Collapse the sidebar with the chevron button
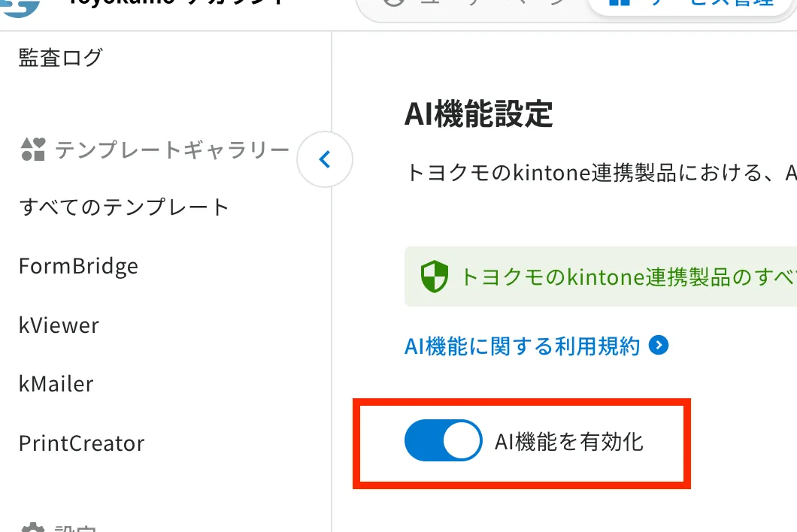This screenshot has width=797, height=532. pyautogui.click(x=325, y=159)
